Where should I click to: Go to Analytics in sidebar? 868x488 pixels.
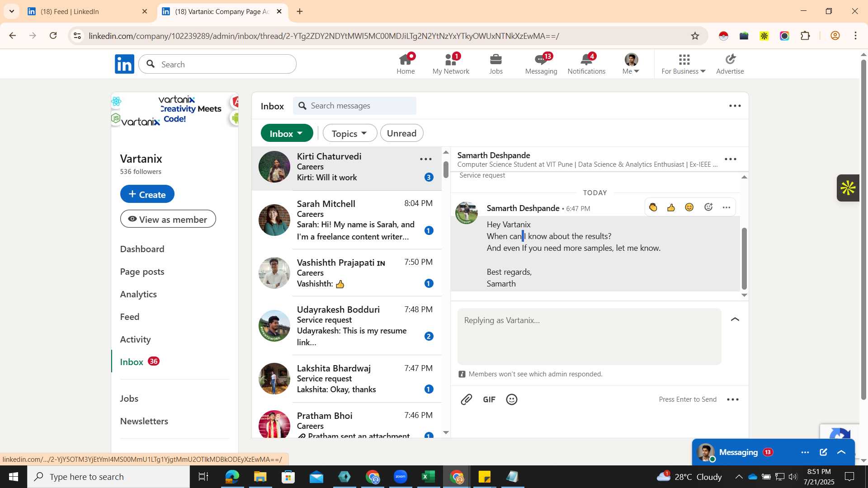pos(138,294)
